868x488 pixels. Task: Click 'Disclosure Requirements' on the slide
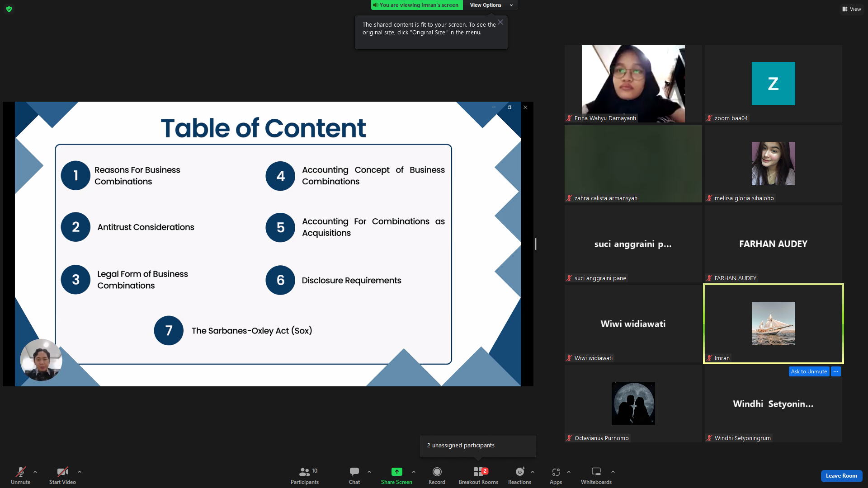pos(351,281)
